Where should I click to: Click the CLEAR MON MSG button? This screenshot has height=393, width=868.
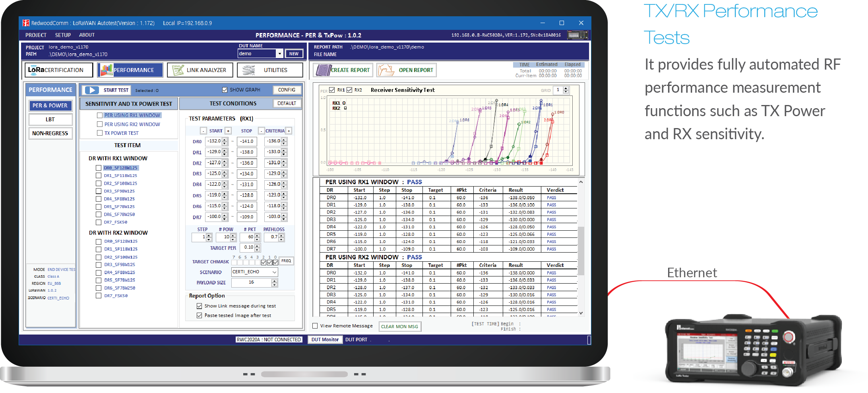pyautogui.click(x=399, y=327)
